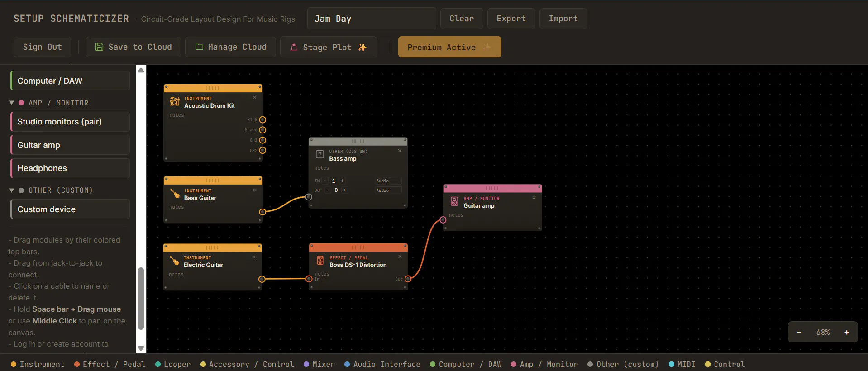Click the Snare output jack
This screenshot has width=868, height=371.
click(262, 130)
